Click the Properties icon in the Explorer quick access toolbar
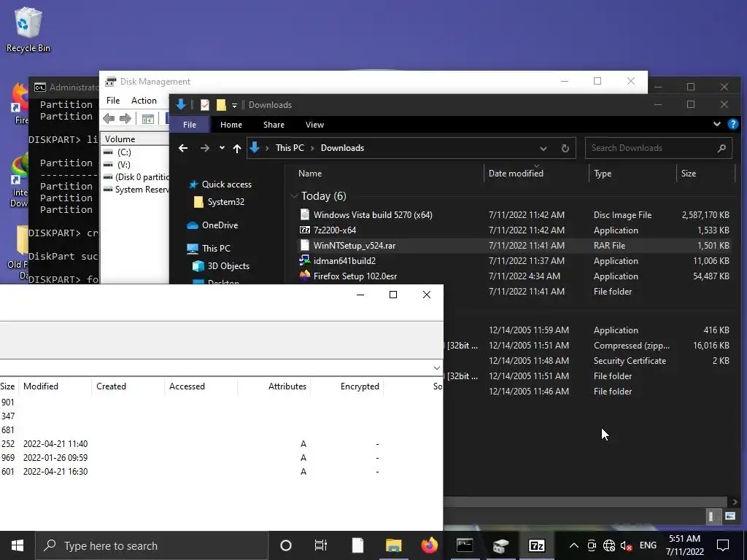747x560 pixels. click(205, 105)
